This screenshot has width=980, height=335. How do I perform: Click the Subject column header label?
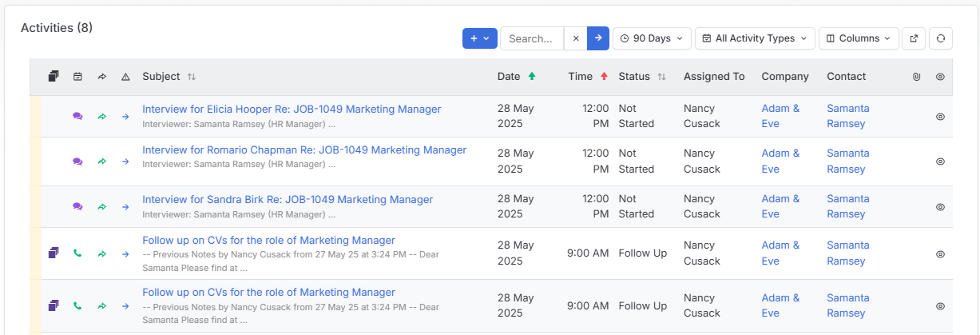click(161, 77)
